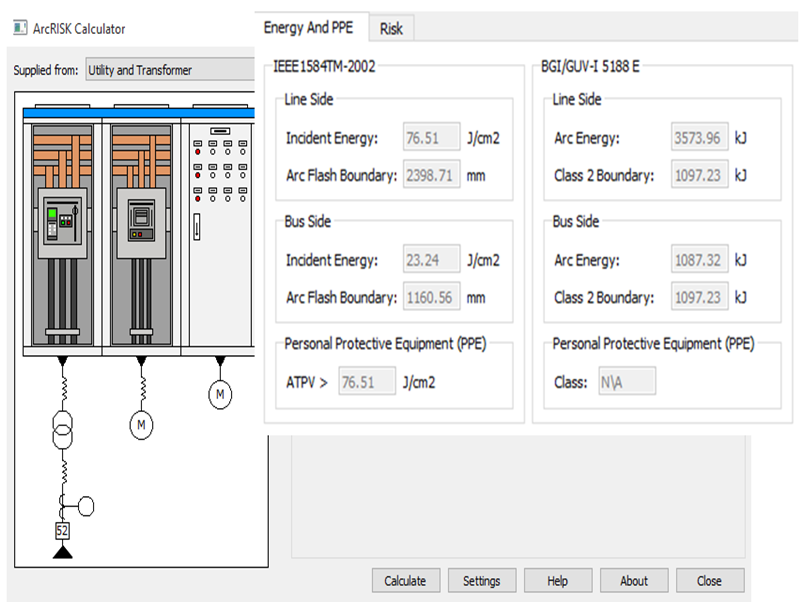Select the motor symbol under the middle panel
Image resolution: width=804 pixels, height=604 pixels.
tap(141, 426)
